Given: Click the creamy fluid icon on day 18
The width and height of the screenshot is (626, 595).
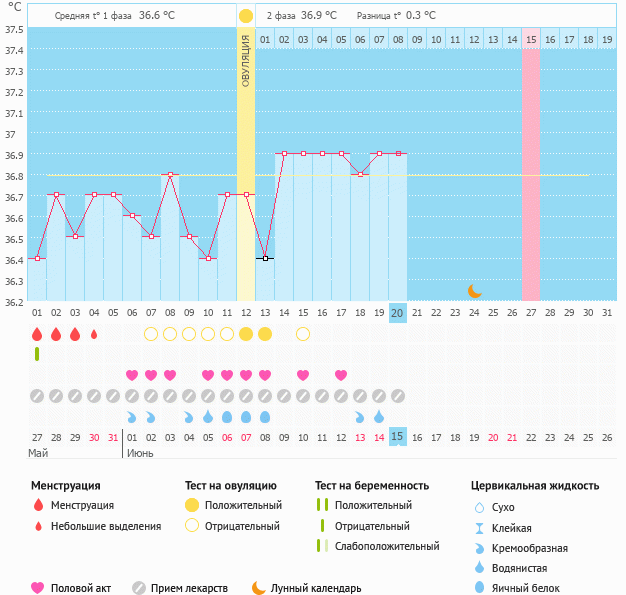Looking at the screenshot, I should click(x=360, y=417).
